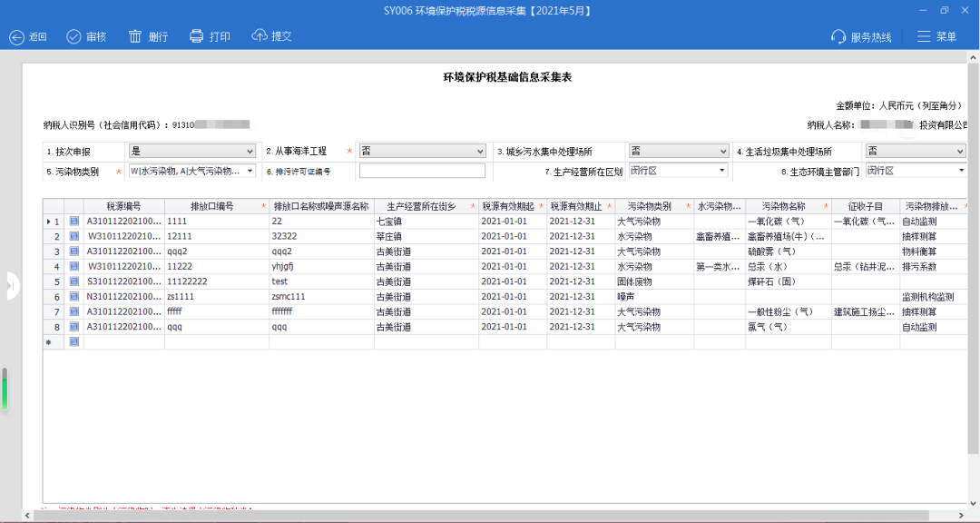Click scroll-down arrow of vertical scrollbar

[x=973, y=503]
